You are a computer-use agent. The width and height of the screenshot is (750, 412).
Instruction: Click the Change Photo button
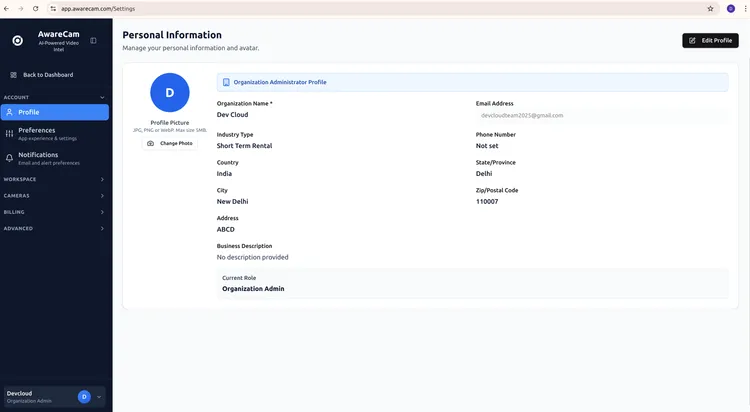[x=170, y=144]
